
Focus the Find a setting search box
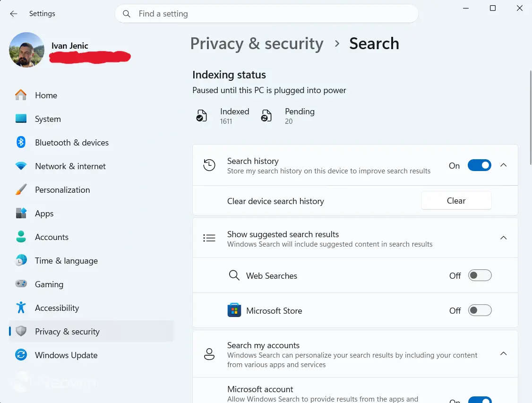pos(266,14)
